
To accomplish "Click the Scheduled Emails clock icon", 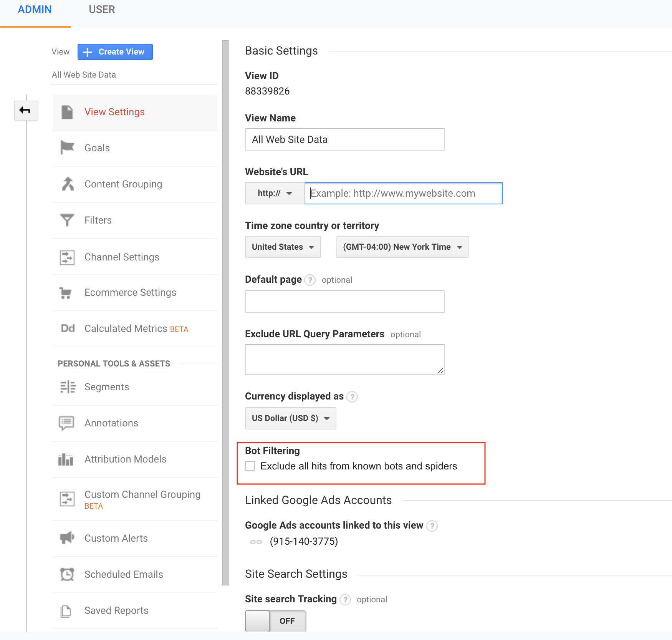I will (67, 574).
